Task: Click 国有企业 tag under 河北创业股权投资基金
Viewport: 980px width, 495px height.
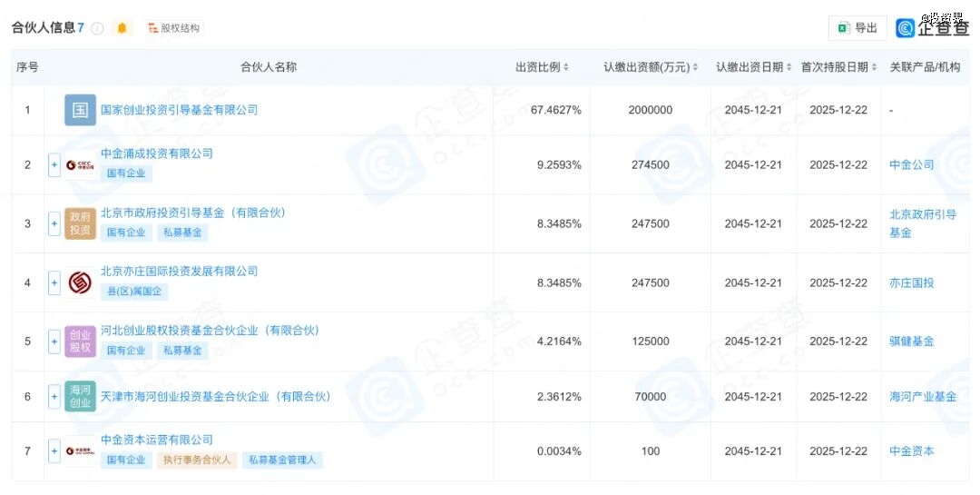Action: (125, 351)
